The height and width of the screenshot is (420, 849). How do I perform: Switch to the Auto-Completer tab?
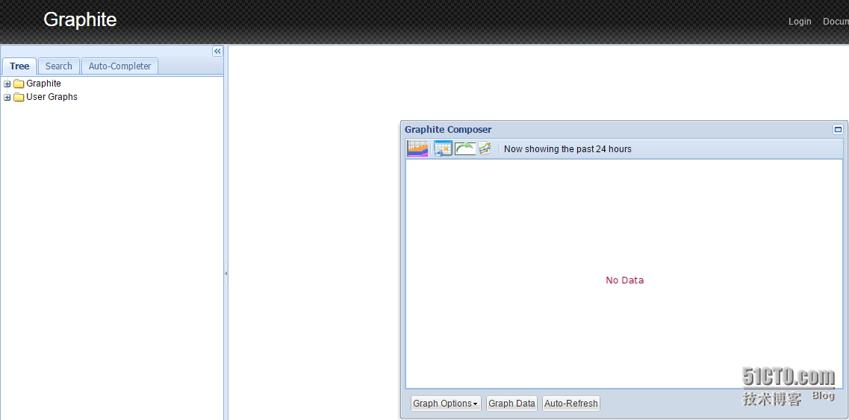point(120,66)
